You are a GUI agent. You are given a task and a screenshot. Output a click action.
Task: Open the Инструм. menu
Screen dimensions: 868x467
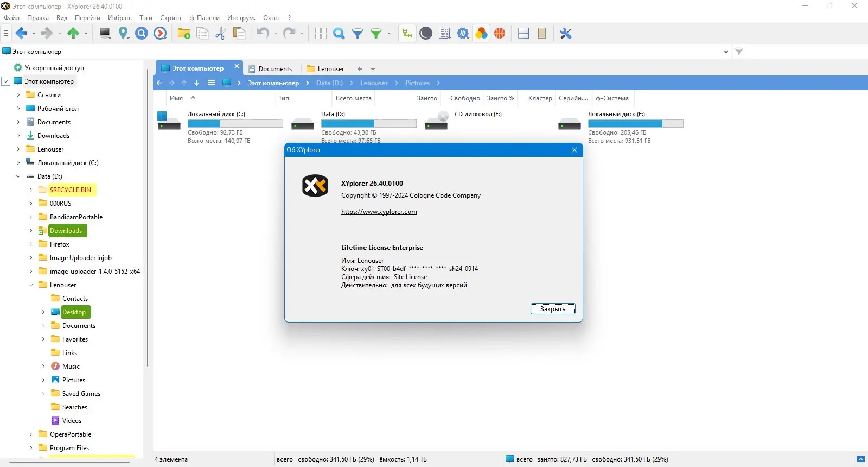pyautogui.click(x=241, y=18)
